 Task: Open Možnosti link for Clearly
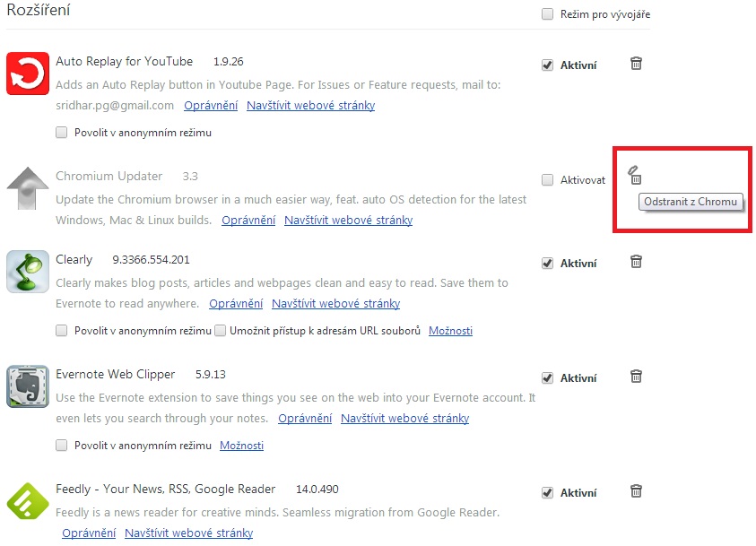[450, 331]
